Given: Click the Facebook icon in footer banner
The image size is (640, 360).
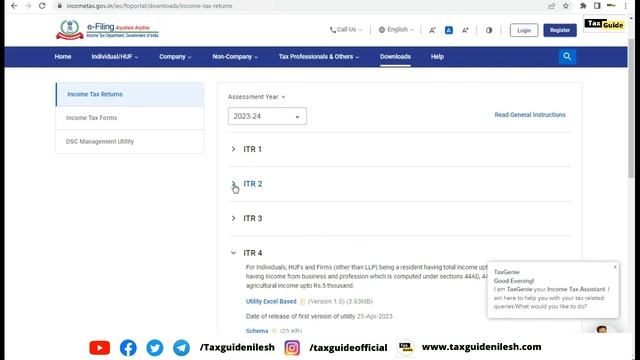Looking at the screenshot, I should coord(128,348).
